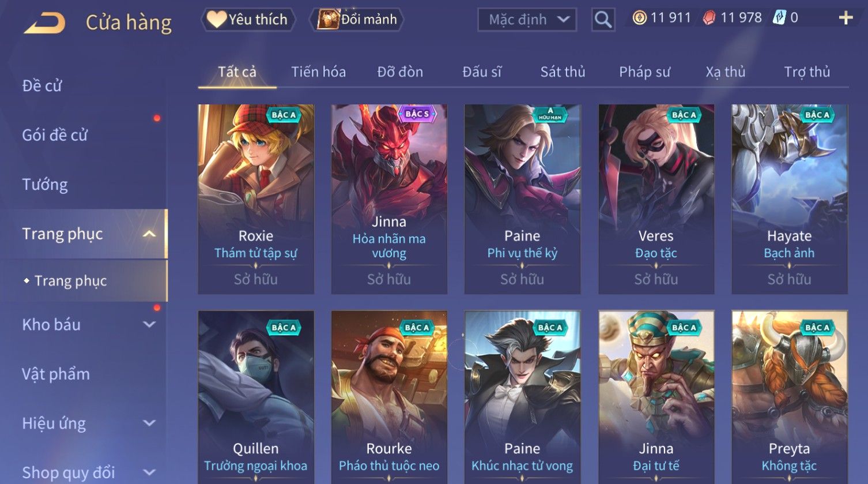Open Tướng in the sidebar

point(45,185)
